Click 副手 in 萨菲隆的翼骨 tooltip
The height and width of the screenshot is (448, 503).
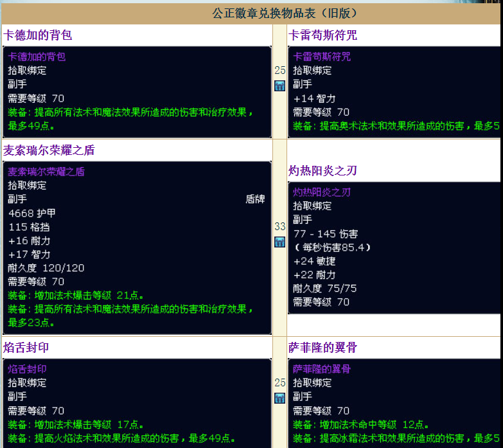pos(303,397)
